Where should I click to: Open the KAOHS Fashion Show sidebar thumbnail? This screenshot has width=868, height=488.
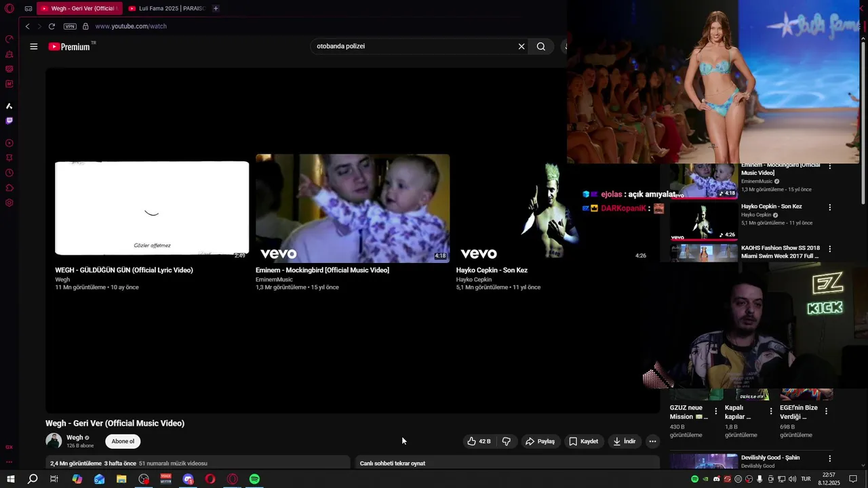pyautogui.click(x=703, y=253)
